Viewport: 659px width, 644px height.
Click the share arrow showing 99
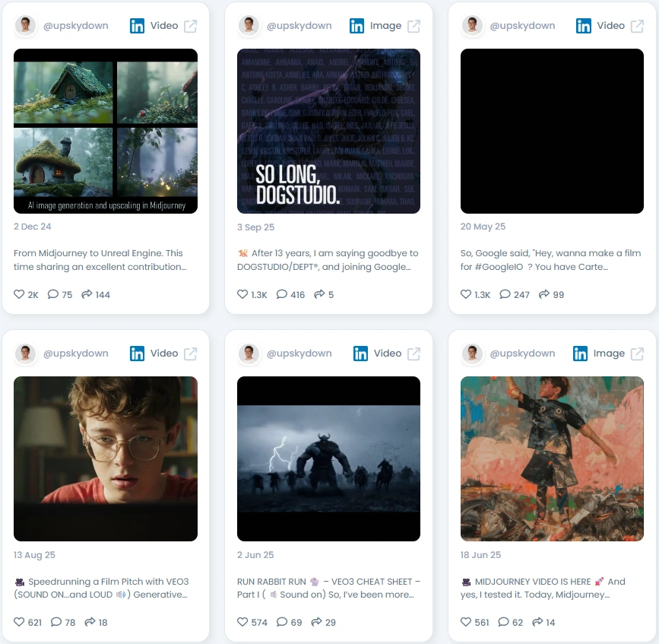click(544, 294)
